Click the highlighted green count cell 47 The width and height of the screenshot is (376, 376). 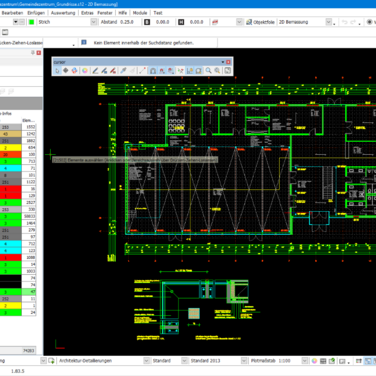click(x=29, y=292)
